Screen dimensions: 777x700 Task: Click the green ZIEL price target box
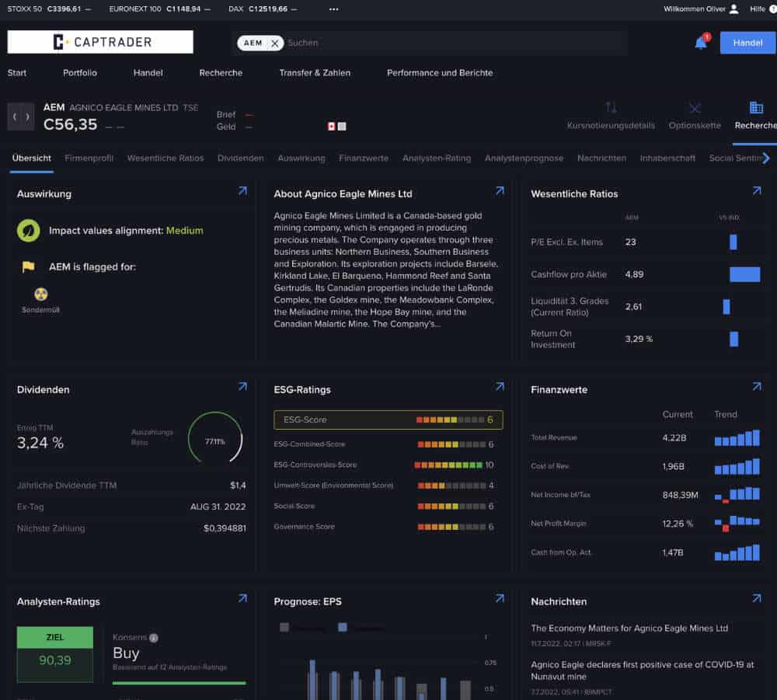(x=55, y=654)
